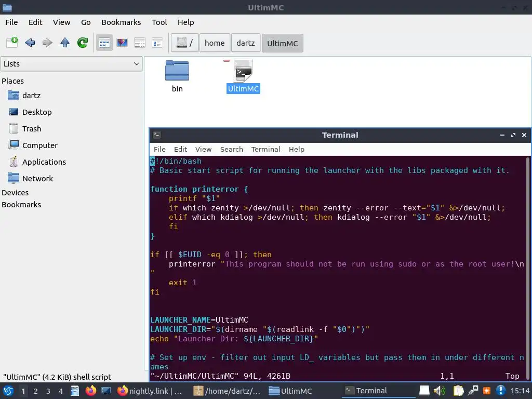This screenshot has width=532, height=399.
Task: Click the root filesystem path button
Action: pyautogui.click(x=184, y=43)
